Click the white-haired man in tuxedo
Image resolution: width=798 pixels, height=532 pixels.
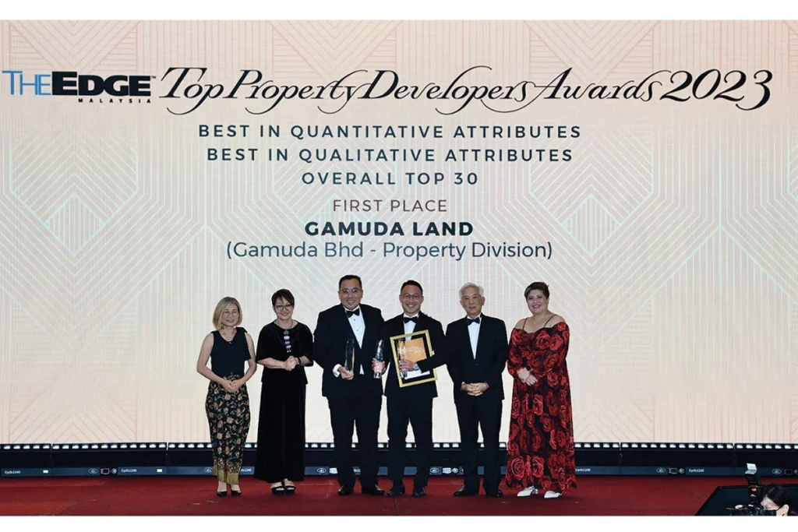point(475,382)
